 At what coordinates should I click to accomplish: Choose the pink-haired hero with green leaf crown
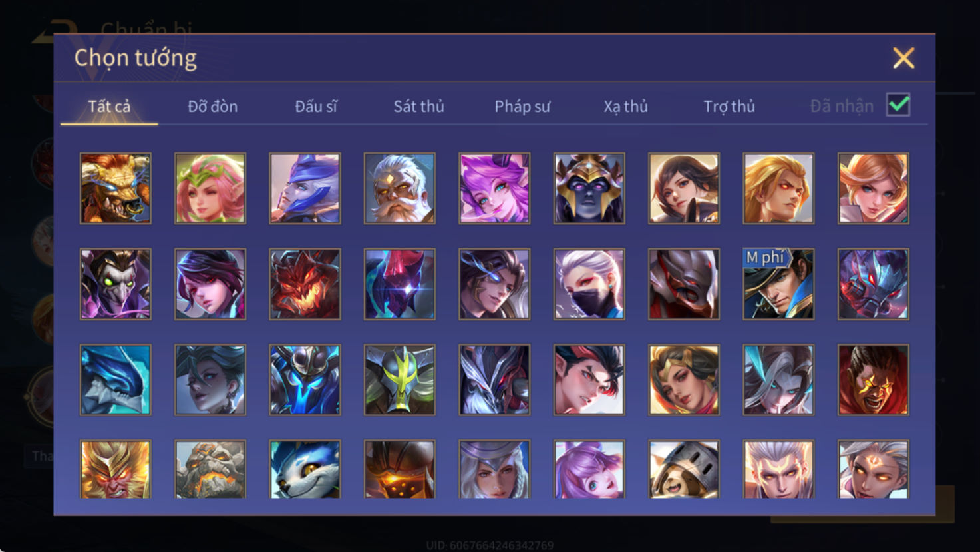coord(210,188)
